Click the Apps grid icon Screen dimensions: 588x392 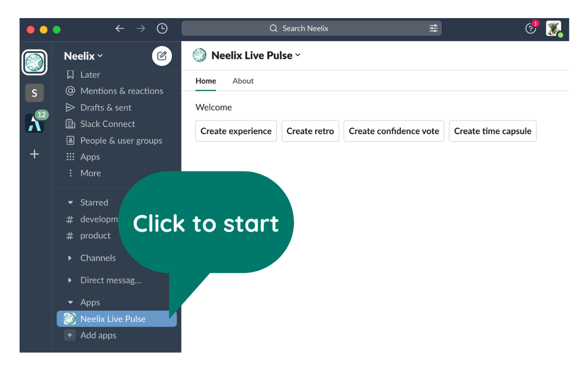click(71, 157)
